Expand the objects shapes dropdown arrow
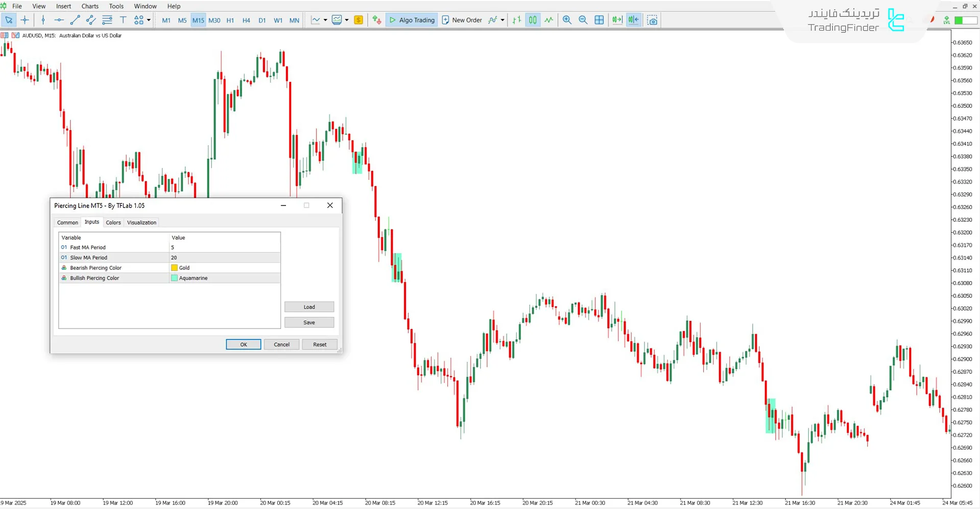The height and width of the screenshot is (509, 980). point(149,20)
